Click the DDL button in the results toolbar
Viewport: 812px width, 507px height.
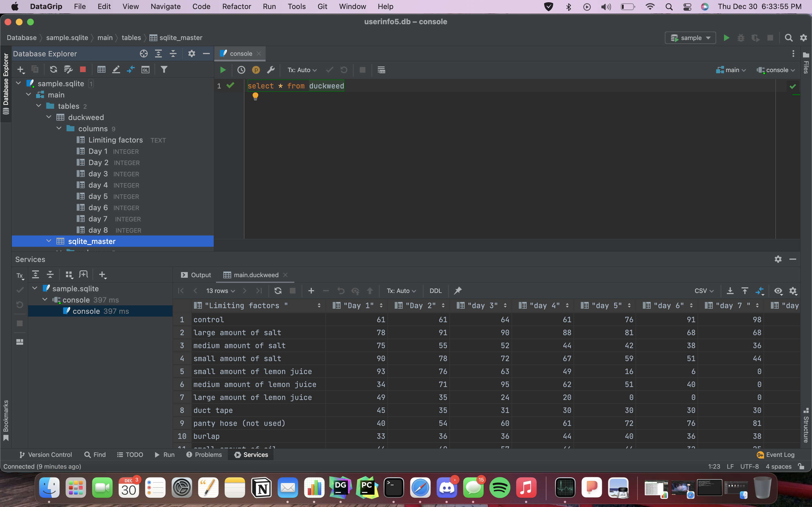pos(435,291)
